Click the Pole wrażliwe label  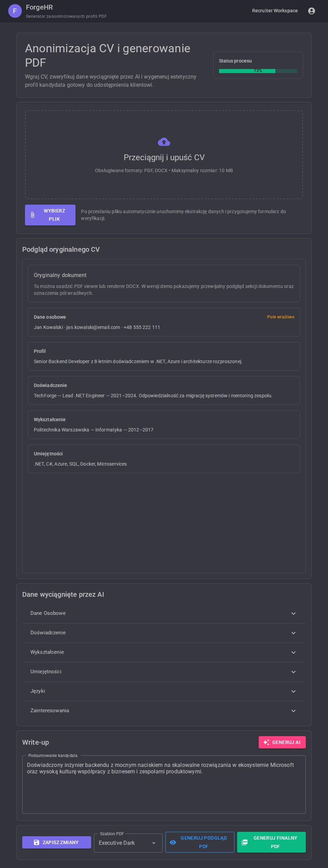point(281,317)
